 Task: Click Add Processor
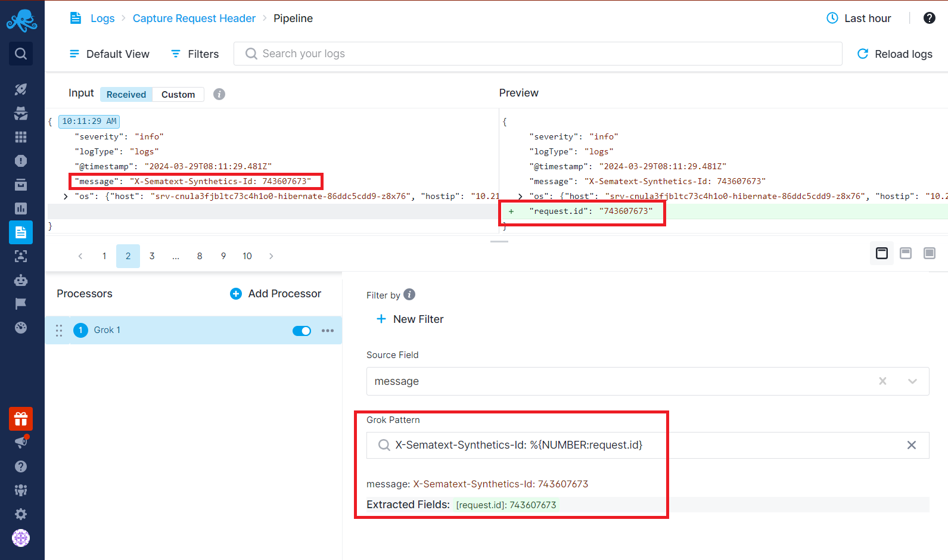click(275, 294)
